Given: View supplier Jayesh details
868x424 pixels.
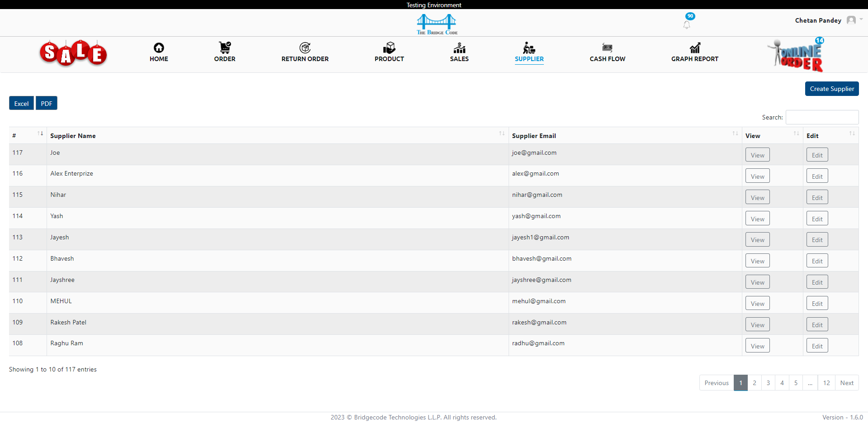Looking at the screenshot, I should point(758,240).
